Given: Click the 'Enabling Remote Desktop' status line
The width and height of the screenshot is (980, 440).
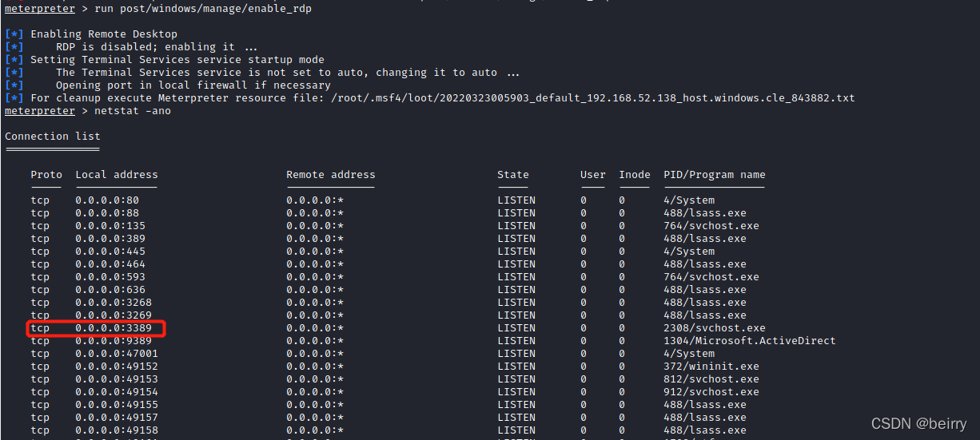Looking at the screenshot, I should pyautogui.click(x=104, y=34).
